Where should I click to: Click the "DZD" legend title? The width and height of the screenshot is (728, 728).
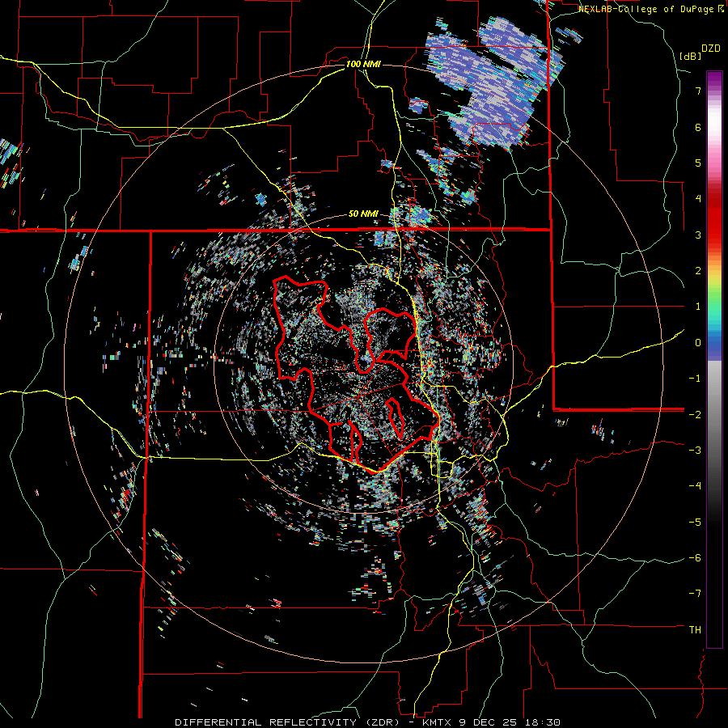click(x=711, y=49)
